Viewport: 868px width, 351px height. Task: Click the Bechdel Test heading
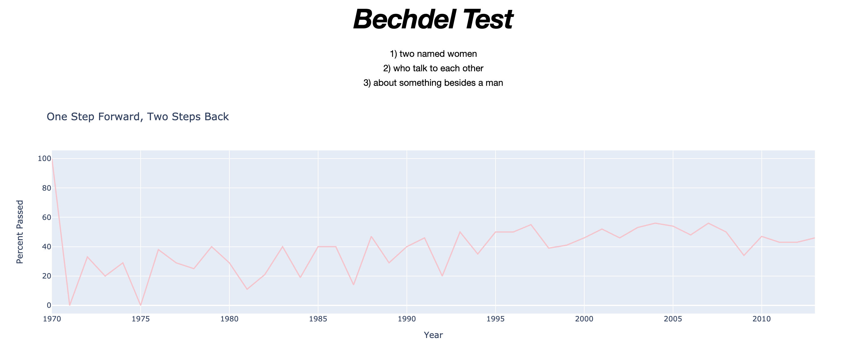[x=433, y=19]
